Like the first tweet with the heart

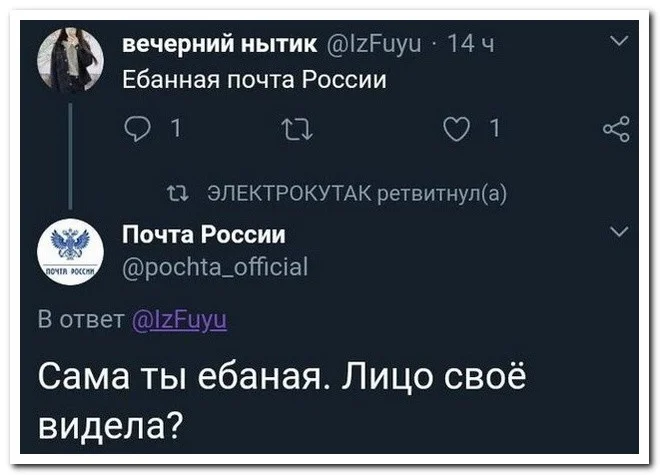point(459,129)
